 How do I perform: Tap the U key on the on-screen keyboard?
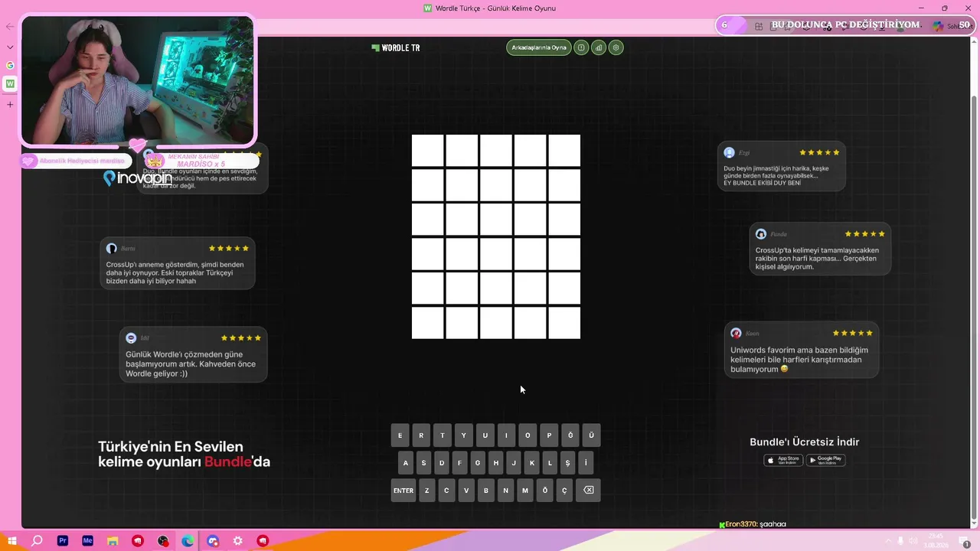click(x=485, y=435)
